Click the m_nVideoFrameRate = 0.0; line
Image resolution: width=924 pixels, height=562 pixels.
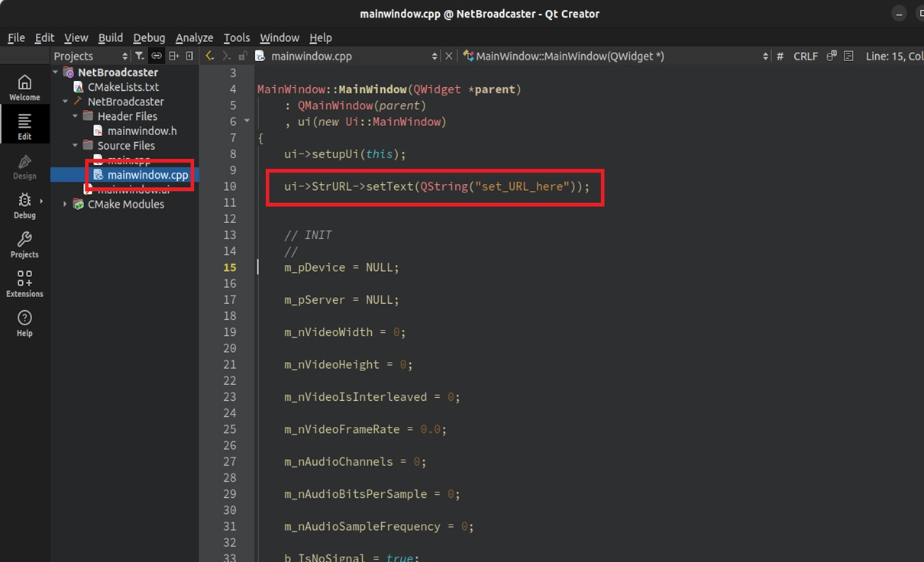click(x=365, y=429)
